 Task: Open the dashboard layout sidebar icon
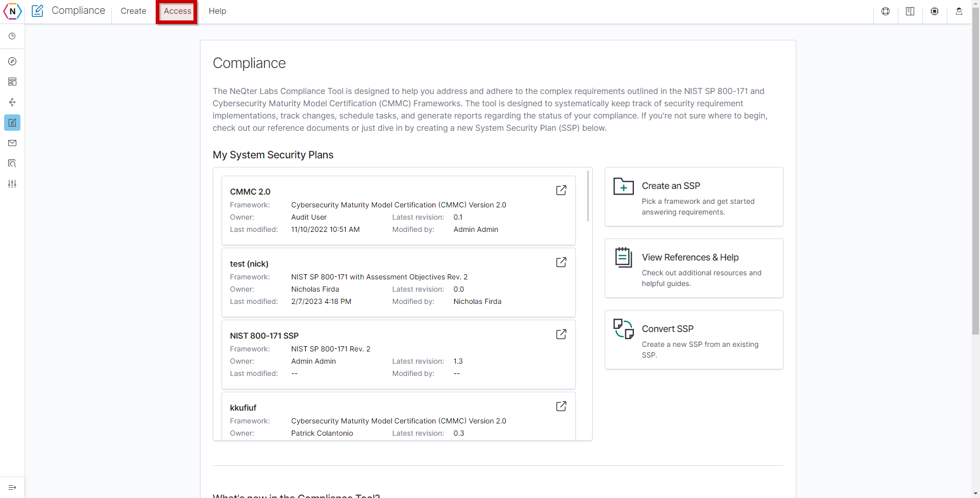pyautogui.click(x=12, y=82)
